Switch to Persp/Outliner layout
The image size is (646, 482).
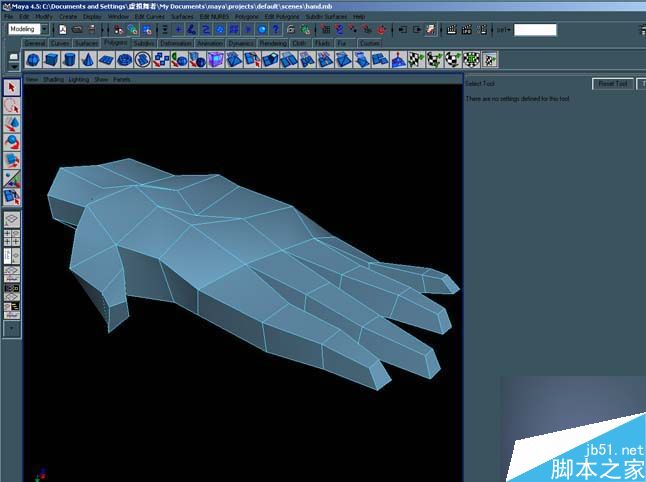[x=12, y=256]
